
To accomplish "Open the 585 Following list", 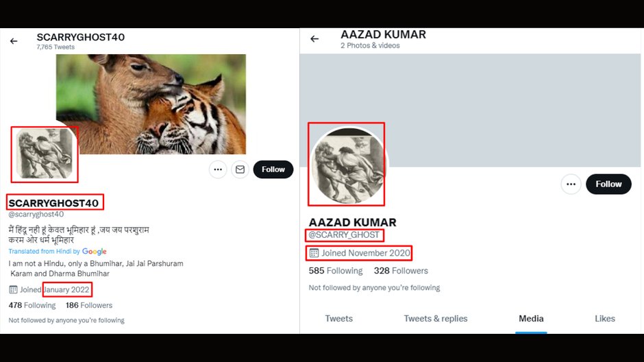I will [336, 271].
